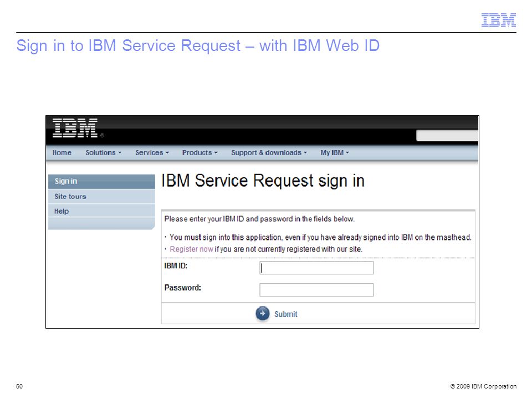The height and width of the screenshot is (399, 532).
Task: Follow the Register now link
Action: 191,249
